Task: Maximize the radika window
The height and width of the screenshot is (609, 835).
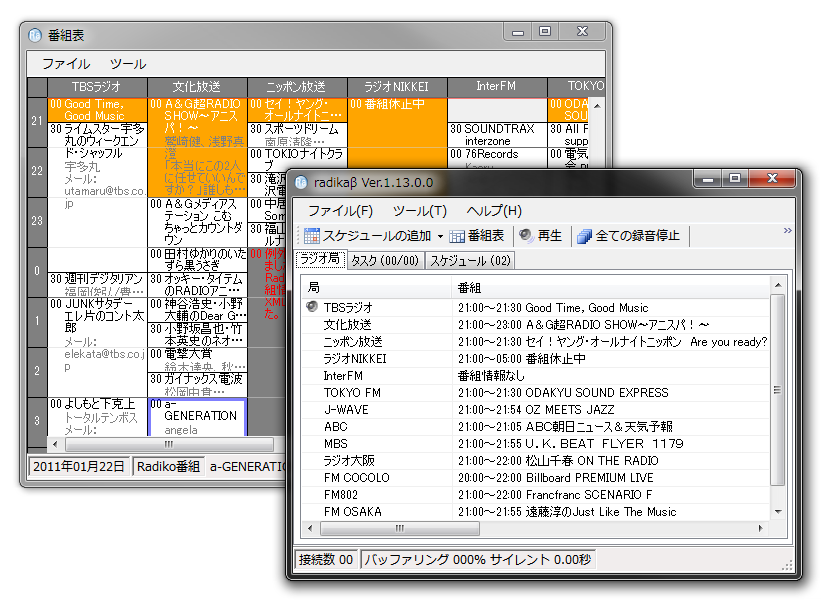Action: pyautogui.click(x=735, y=178)
